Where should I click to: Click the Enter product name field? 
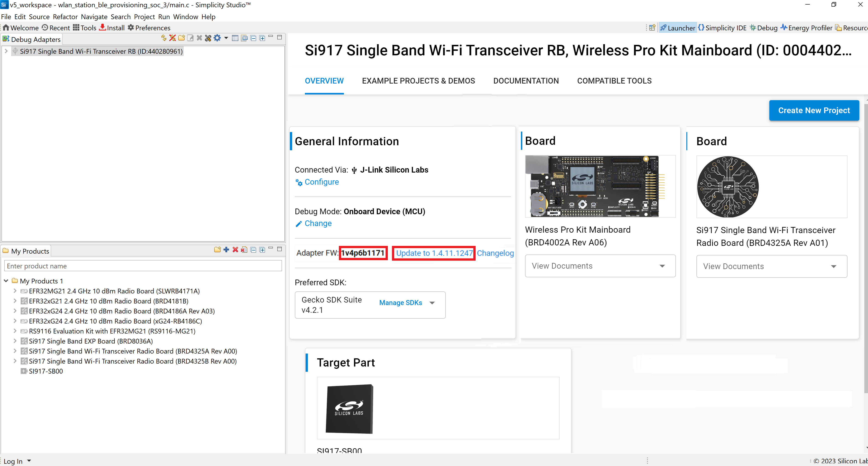click(143, 266)
